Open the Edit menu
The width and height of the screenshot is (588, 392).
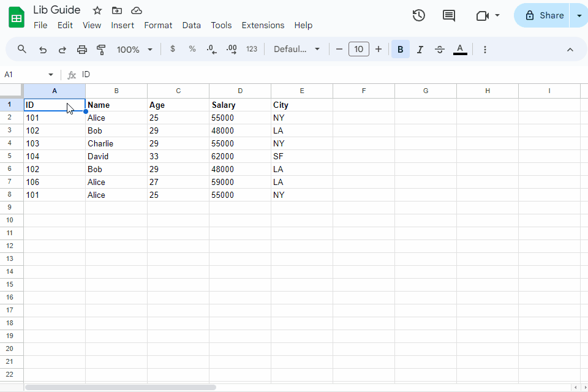click(x=65, y=25)
